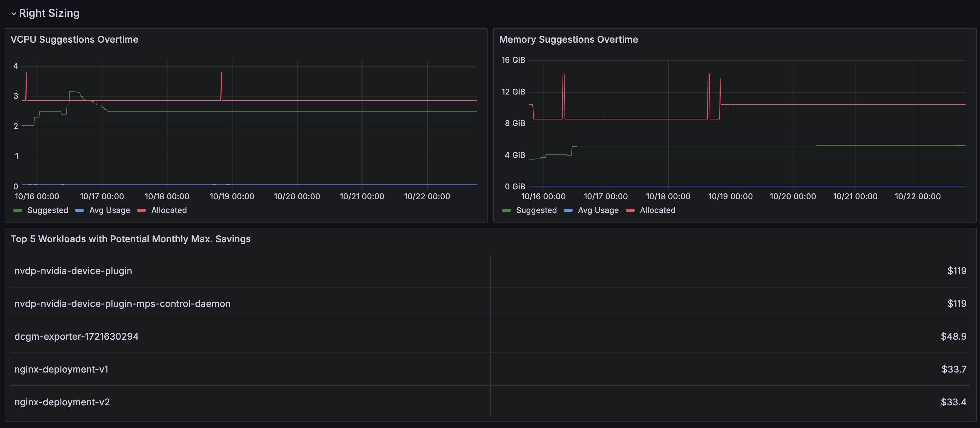This screenshot has width=980, height=428.
Task: Click the green Suggested color swatch in VCPU legend
Action: [18, 211]
